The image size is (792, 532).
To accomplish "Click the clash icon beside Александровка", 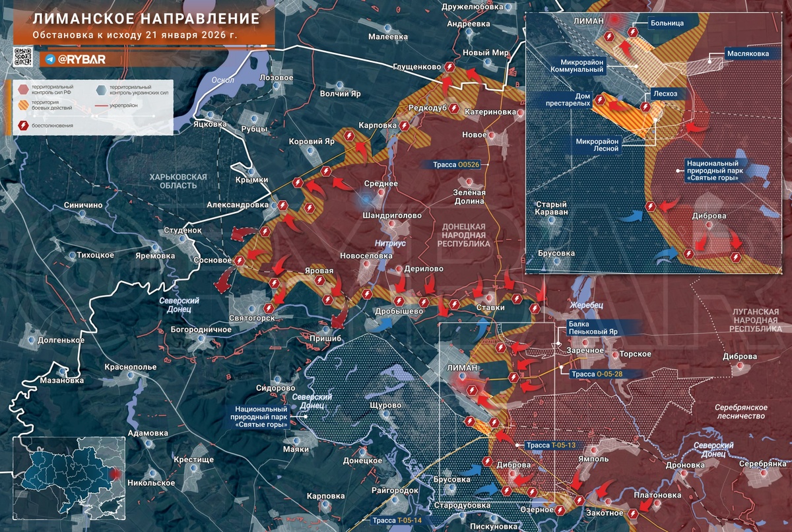I will coord(284,206).
